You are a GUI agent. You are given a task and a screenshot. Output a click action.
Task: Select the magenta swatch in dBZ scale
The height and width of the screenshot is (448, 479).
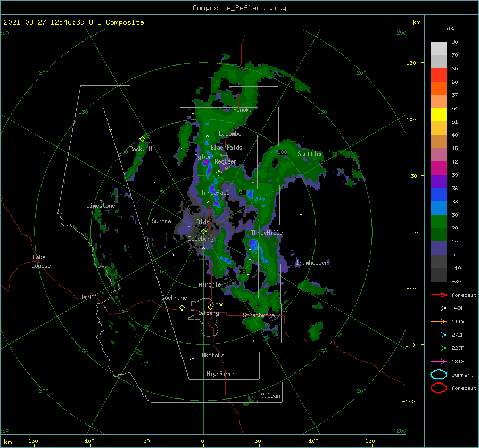point(439,168)
